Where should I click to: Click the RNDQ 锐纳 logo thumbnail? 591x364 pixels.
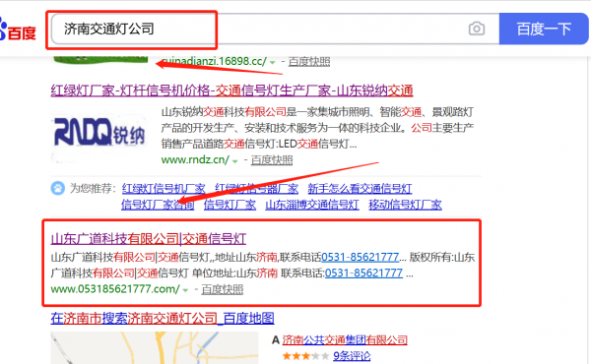coord(99,135)
